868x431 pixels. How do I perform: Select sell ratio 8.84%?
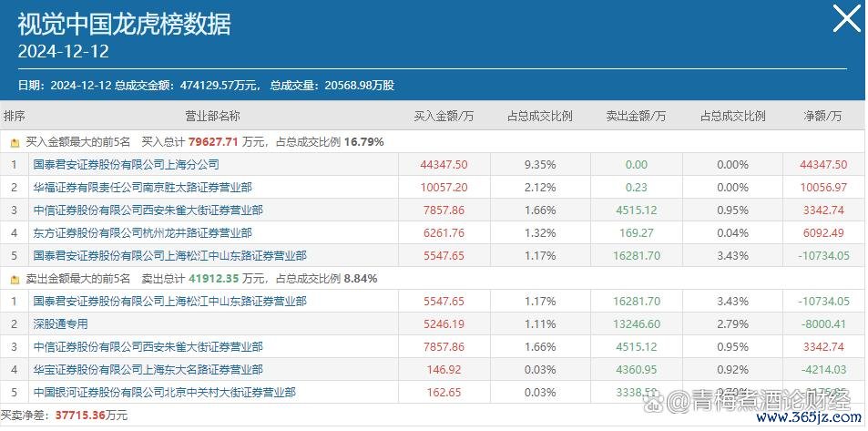[x=361, y=279]
